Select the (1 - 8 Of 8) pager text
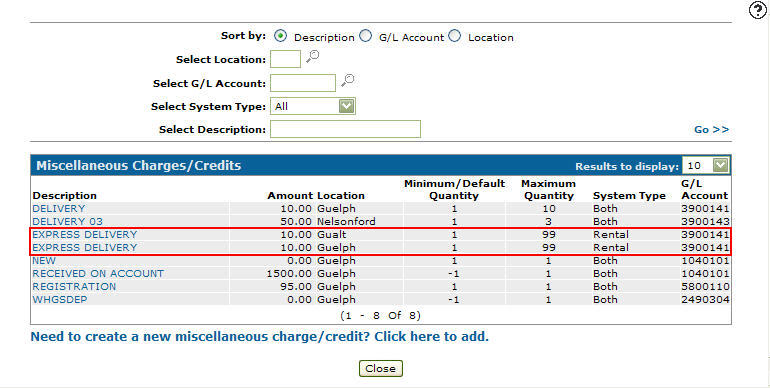Screen dimensions: 770x389 pos(381,315)
